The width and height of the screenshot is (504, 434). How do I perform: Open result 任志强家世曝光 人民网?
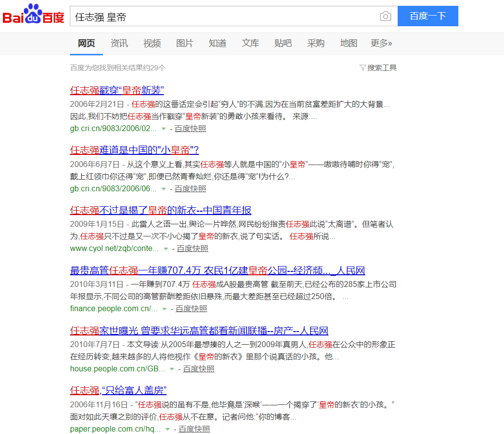click(199, 331)
